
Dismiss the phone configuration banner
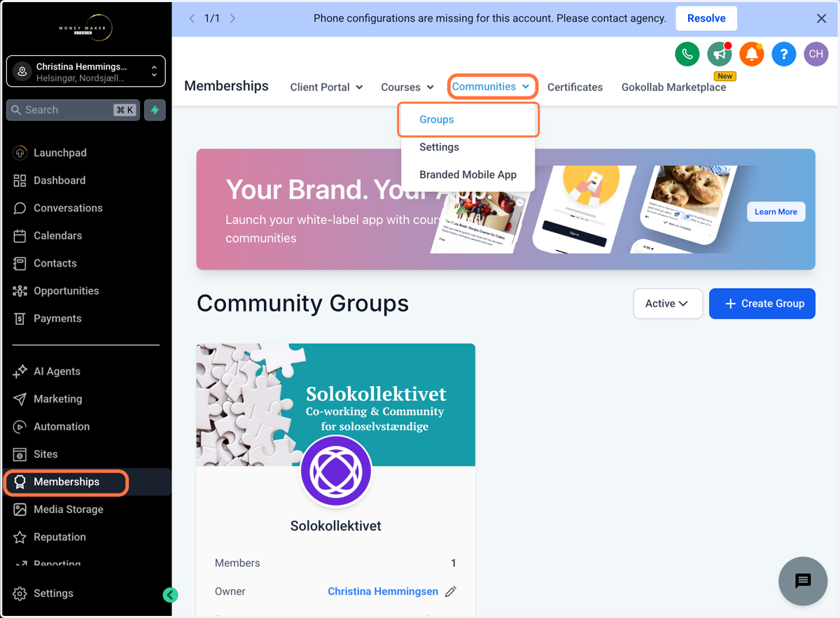tap(822, 19)
